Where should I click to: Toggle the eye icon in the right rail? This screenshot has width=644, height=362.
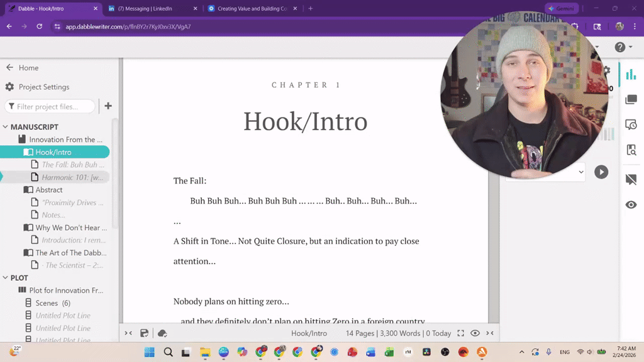click(x=631, y=204)
